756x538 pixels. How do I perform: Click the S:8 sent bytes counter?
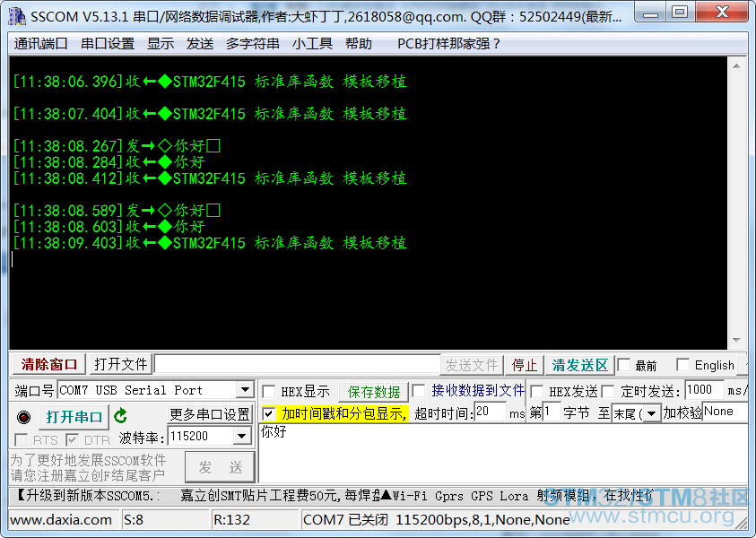tap(134, 520)
